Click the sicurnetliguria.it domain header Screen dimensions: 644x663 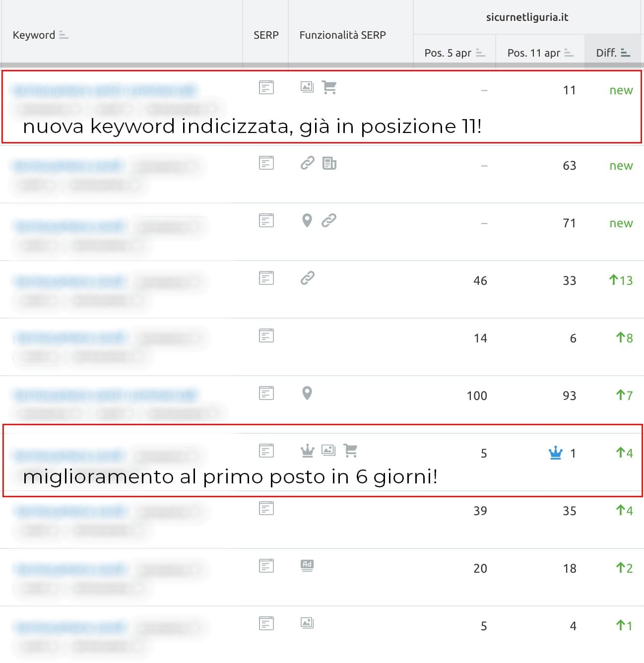coord(527,17)
